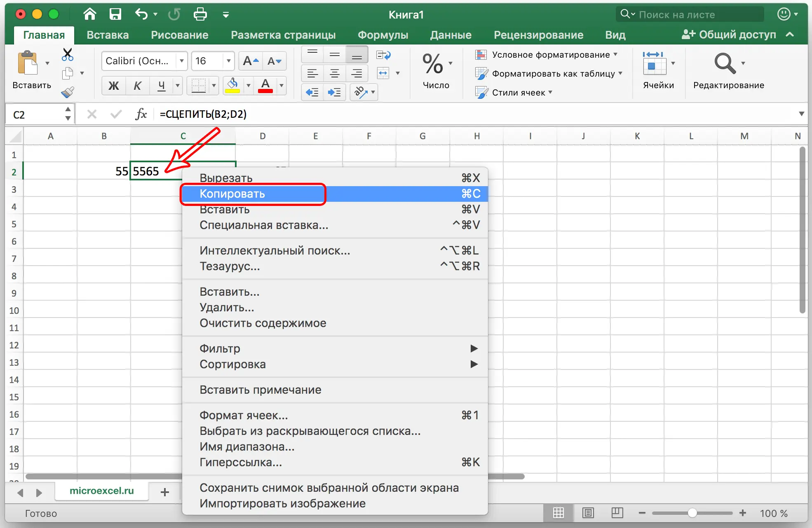This screenshot has width=812, height=528.
Task: Click the Copy pages icon in ribbon
Action: tap(67, 73)
